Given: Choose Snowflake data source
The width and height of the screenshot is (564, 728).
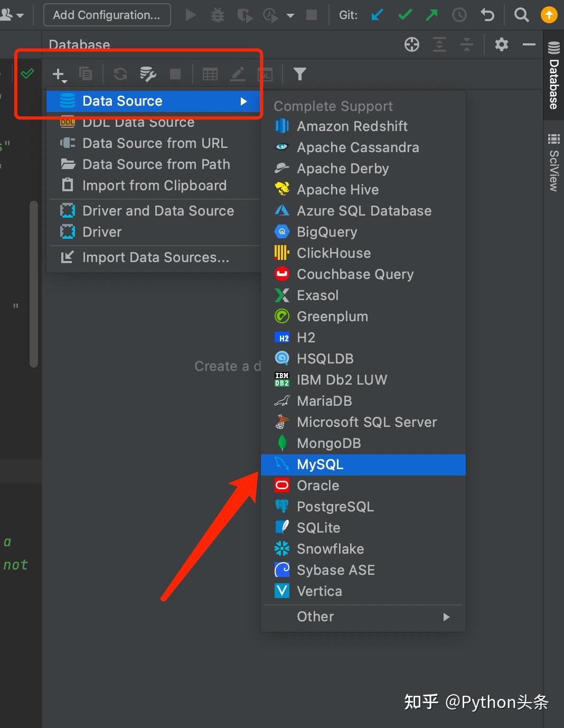Looking at the screenshot, I should point(363,549).
